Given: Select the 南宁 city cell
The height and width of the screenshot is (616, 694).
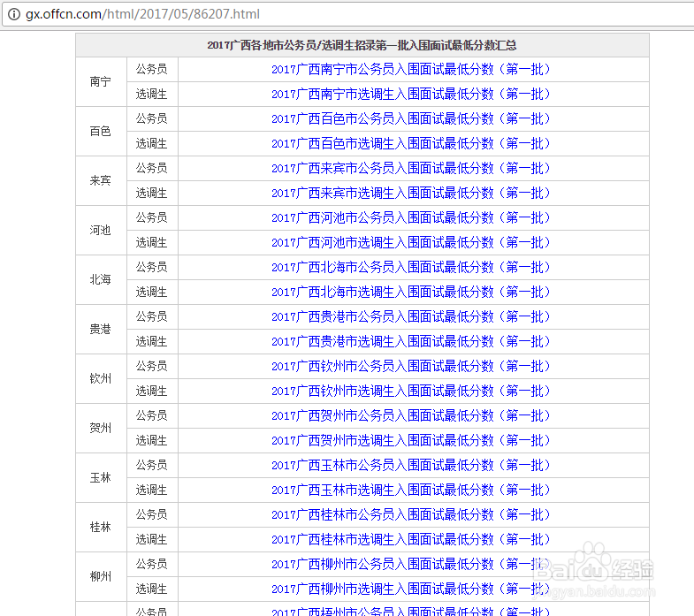Looking at the screenshot, I should [101, 82].
